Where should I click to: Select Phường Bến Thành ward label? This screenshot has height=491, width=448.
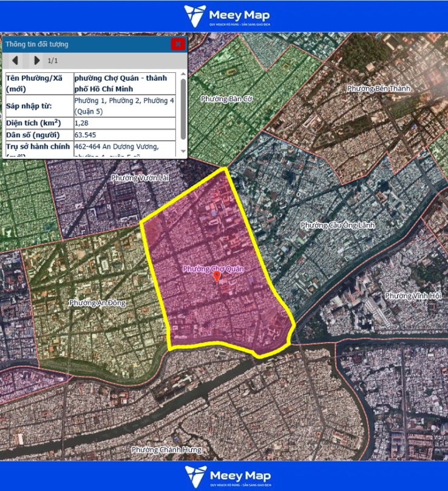[x=378, y=89]
